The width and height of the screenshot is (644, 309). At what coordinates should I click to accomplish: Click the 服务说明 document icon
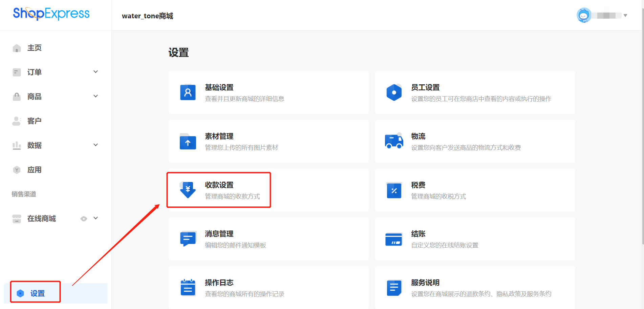click(394, 288)
